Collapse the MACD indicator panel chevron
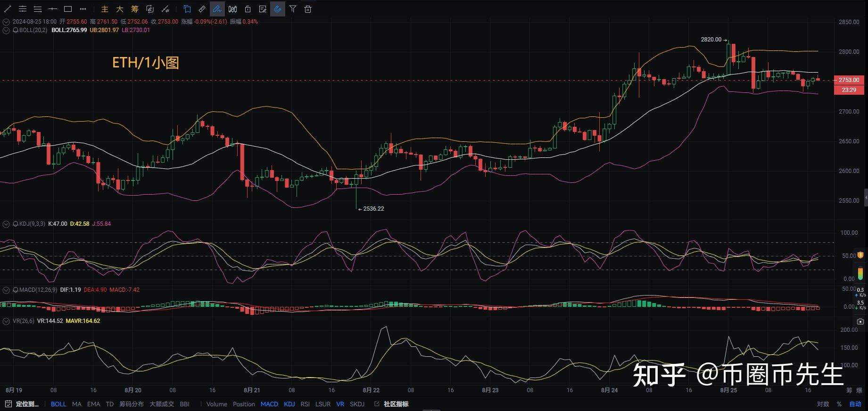The height and width of the screenshot is (411, 868). point(6,290)
